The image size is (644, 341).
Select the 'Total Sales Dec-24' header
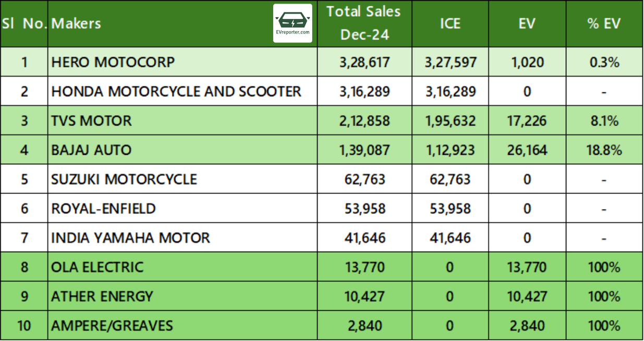[x=364, y=23]
